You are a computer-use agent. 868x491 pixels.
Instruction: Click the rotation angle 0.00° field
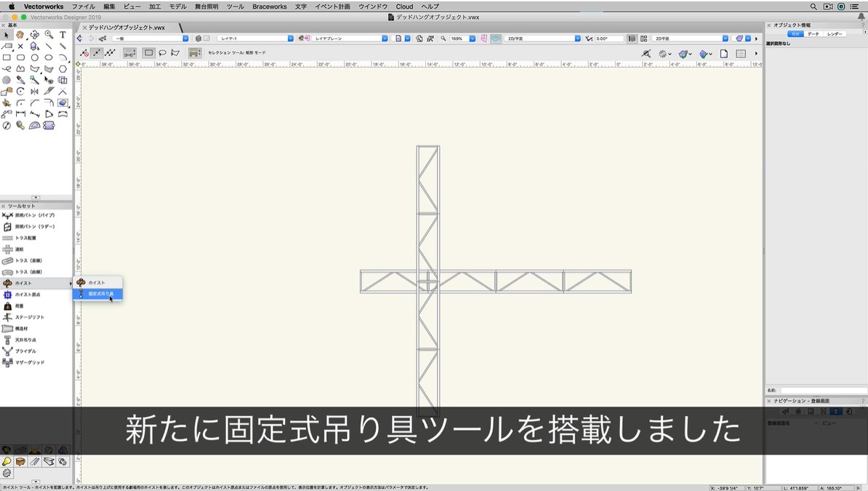coord(608,39)
